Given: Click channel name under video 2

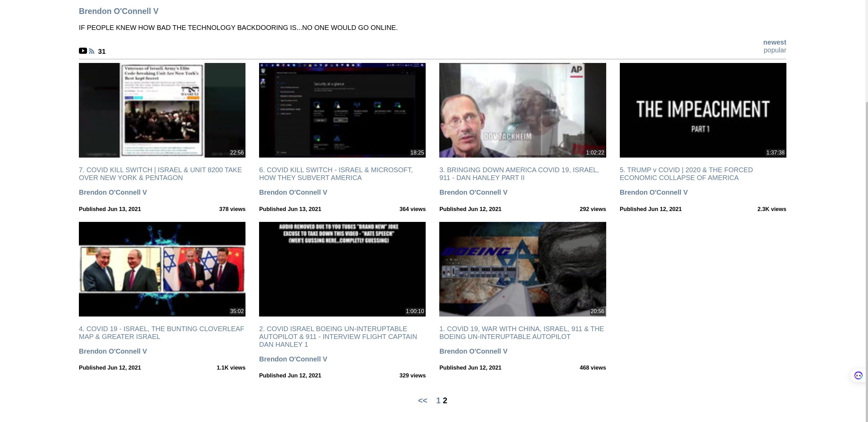Looking at the screenshot, I should click(293, 359).
